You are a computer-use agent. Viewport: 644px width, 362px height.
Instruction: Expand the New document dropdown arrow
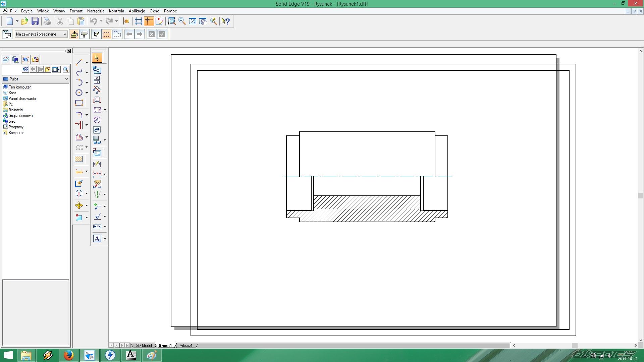pos(17,21)
